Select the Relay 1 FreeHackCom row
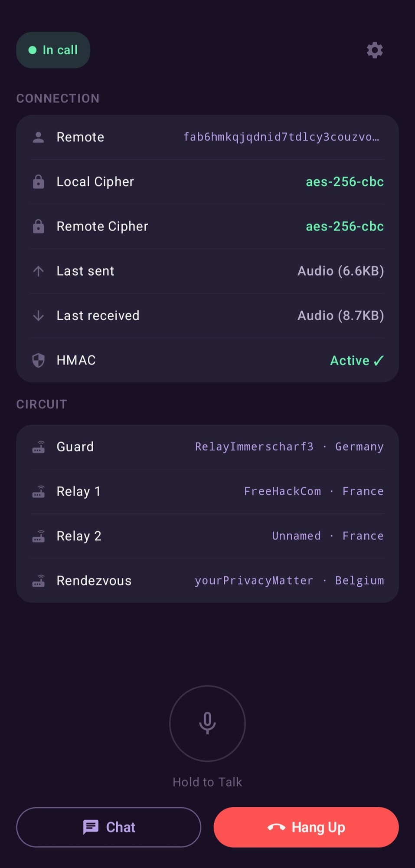 pos(207,492)
